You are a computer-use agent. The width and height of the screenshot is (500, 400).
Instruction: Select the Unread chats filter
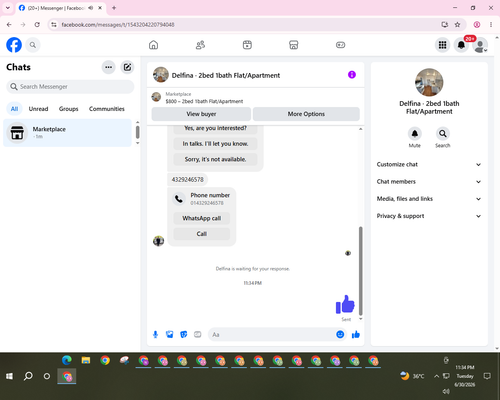coord(38,109)
